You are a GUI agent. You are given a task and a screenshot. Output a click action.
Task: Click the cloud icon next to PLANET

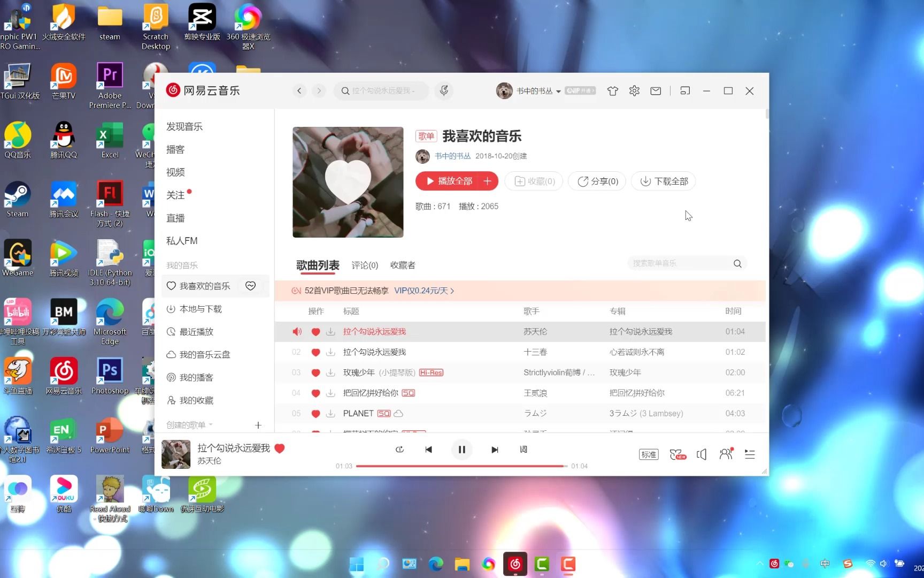398,413
